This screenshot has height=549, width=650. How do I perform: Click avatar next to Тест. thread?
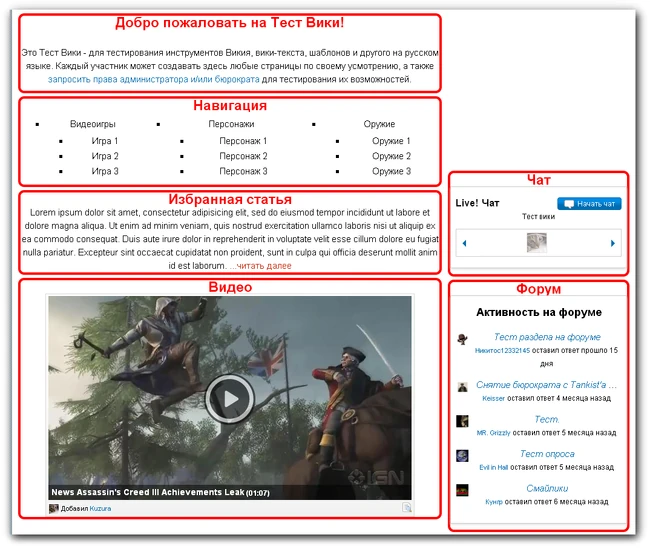pyautogui.click(x=462, y=421)
